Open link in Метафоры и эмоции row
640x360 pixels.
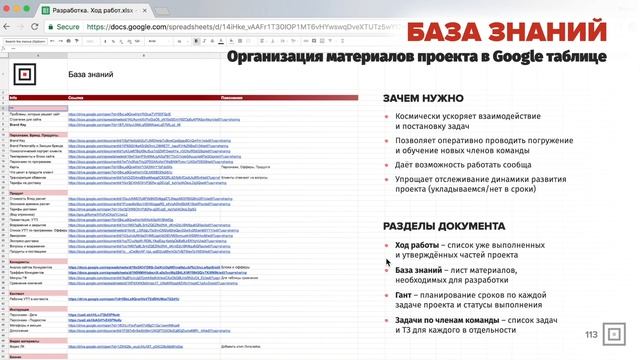click(124, 326)
